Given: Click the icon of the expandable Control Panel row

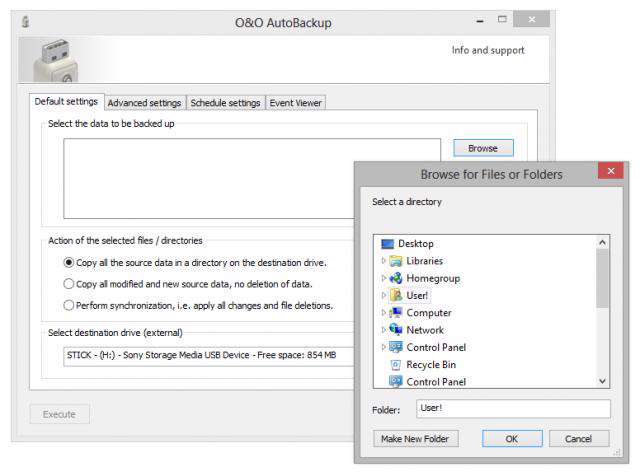Looking at the screenshot, I should point(396,347).
